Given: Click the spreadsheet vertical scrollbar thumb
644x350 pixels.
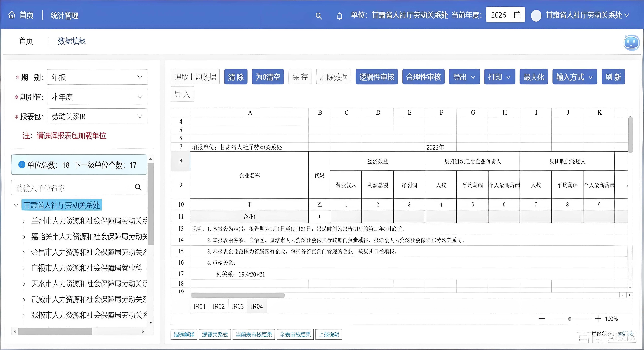Looking at the screenshot, I should (x=630, y=135).
